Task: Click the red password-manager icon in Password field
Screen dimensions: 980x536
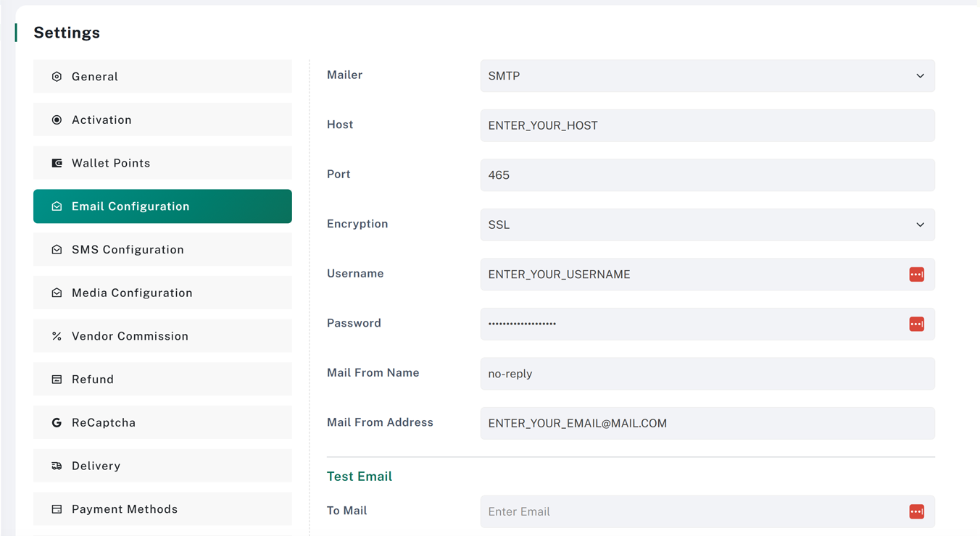Action: point(917,324)
